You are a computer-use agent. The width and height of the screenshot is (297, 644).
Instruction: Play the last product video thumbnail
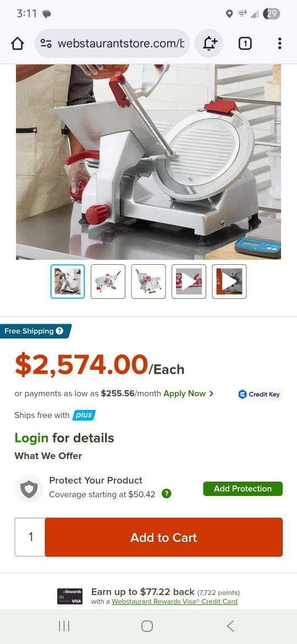[229, 281]
